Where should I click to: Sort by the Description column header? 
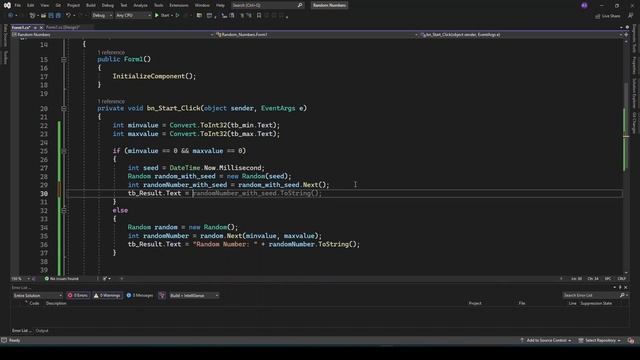[56, 303]
